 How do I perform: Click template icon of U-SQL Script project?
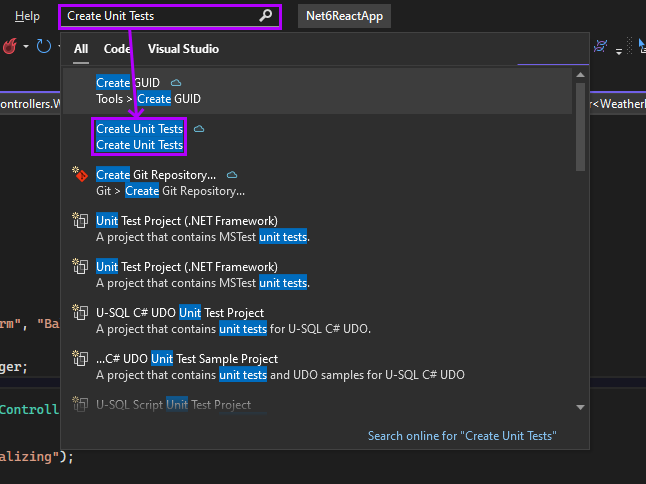[x=80, y=405]
